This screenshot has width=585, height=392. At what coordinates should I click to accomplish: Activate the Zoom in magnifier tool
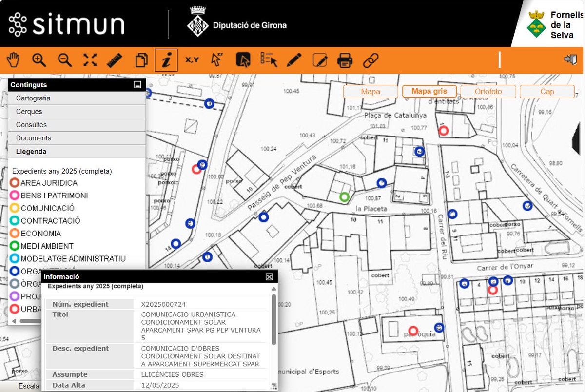tap(39, 60)
